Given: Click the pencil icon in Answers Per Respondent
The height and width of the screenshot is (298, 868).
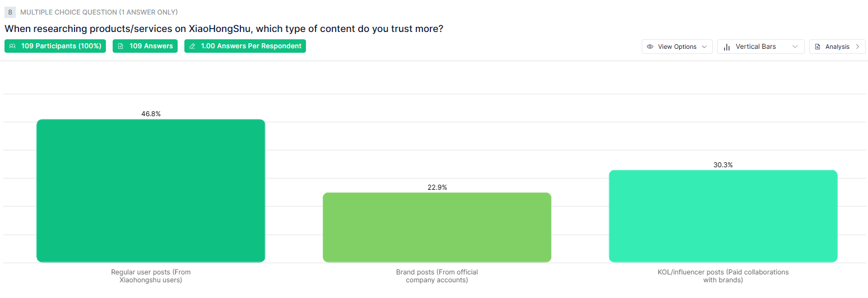Looking at the screenshot, I should click(192, 46).
